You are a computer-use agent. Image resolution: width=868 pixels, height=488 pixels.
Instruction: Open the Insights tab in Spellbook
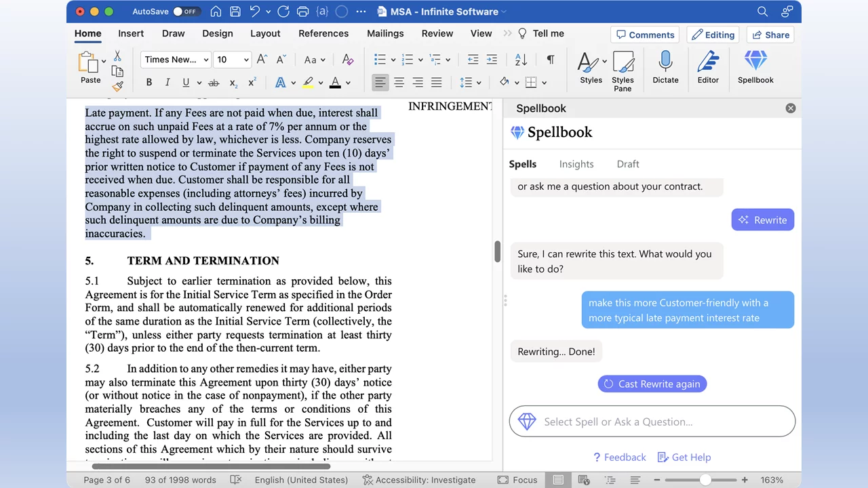click(x=576, y=164)
